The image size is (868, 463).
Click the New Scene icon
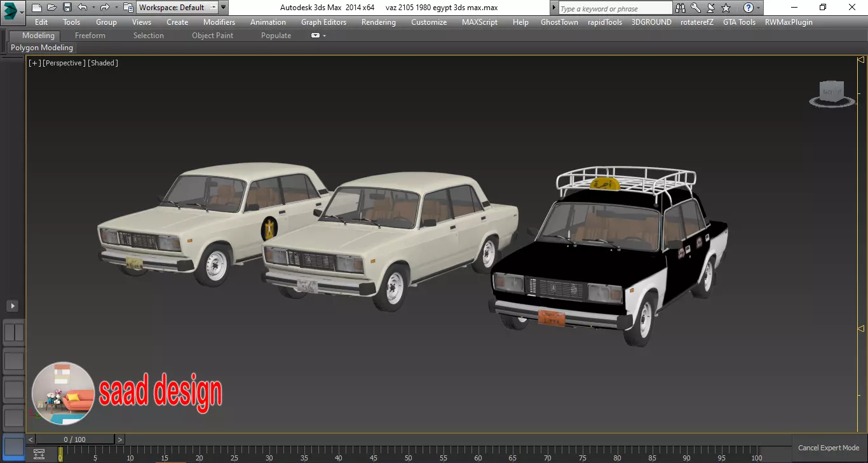pyautogui.click(x=37, y=8)
